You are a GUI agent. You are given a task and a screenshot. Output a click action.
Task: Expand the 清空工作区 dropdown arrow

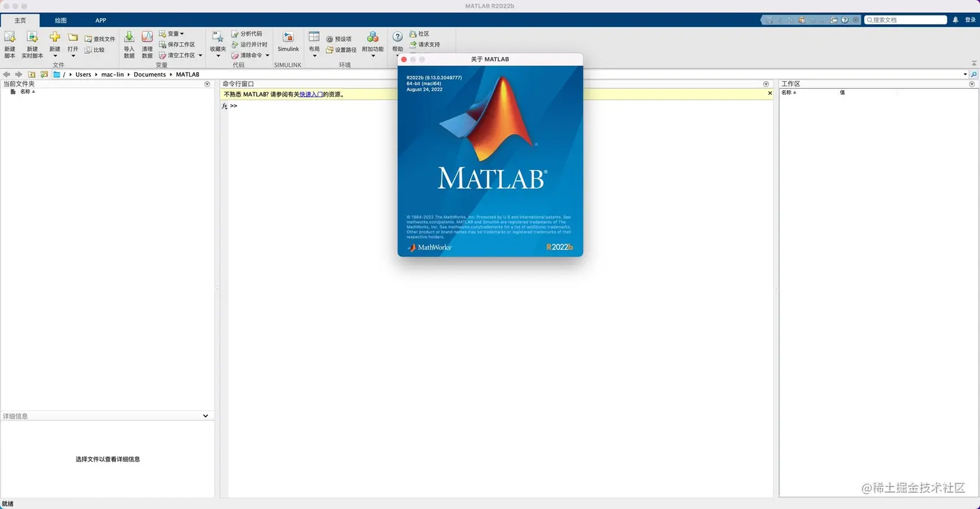(x=200, y=56)
